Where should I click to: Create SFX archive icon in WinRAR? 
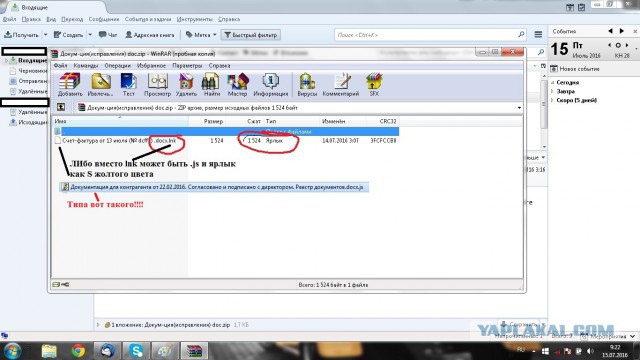click(374, 84)
